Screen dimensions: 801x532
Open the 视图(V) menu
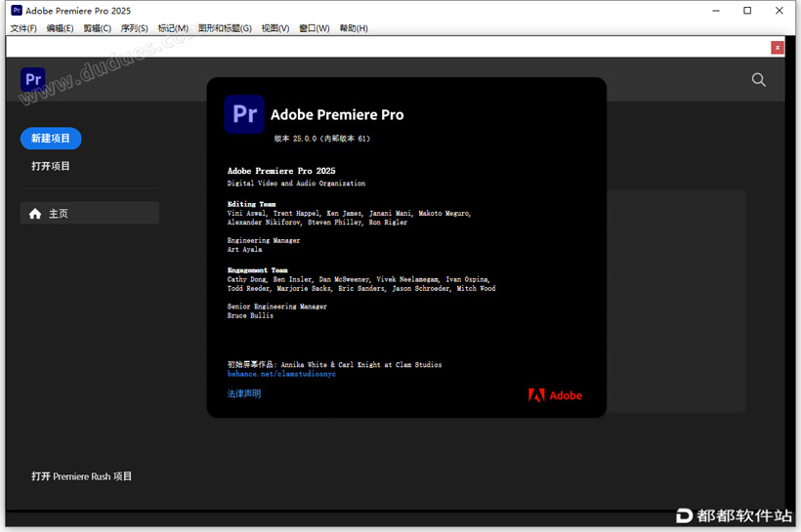click(x=275, y=28)
